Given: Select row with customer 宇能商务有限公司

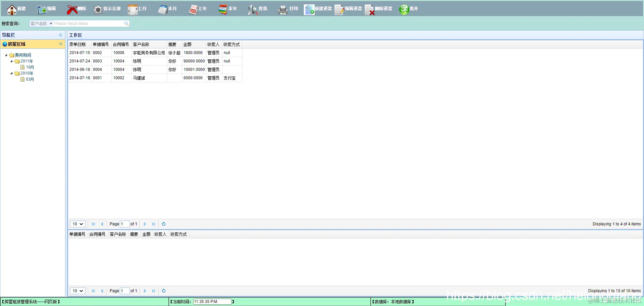Looking at the screenshot, I should (x=155, y=53).
